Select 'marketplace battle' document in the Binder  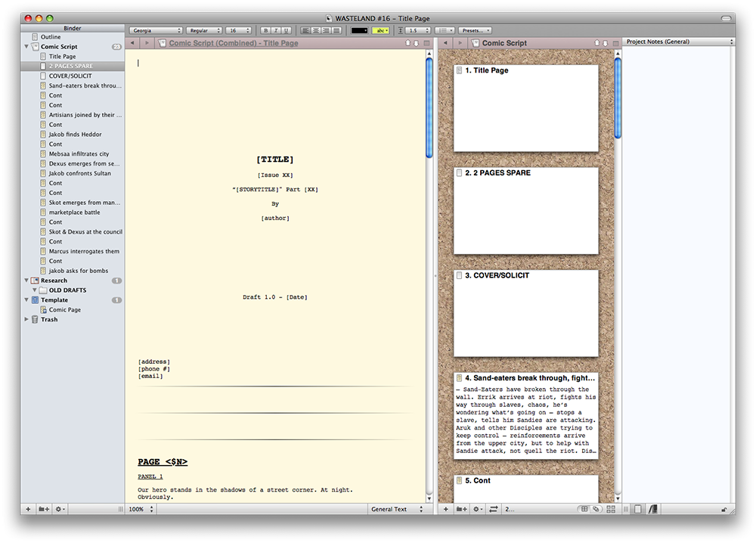point(74,213)
